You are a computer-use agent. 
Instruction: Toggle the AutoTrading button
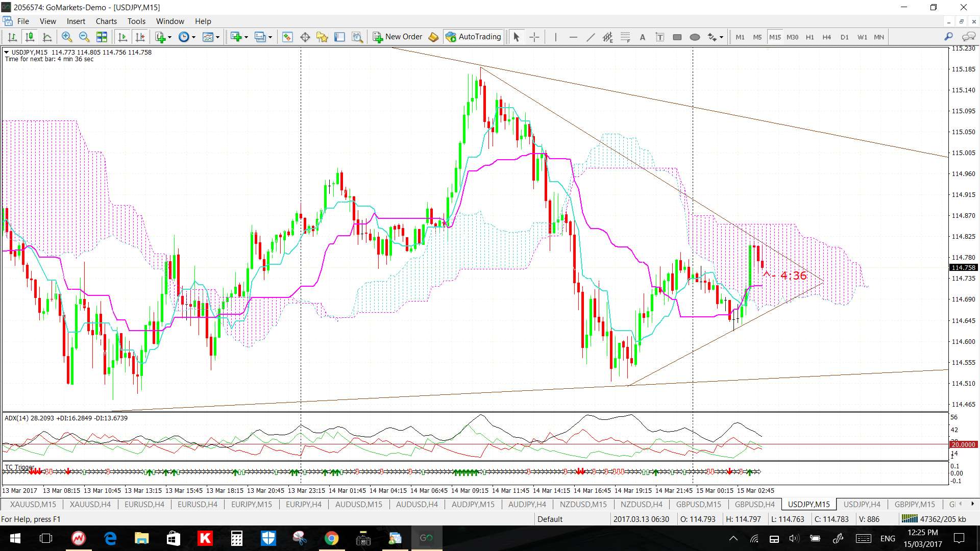[x=473, y=37]
